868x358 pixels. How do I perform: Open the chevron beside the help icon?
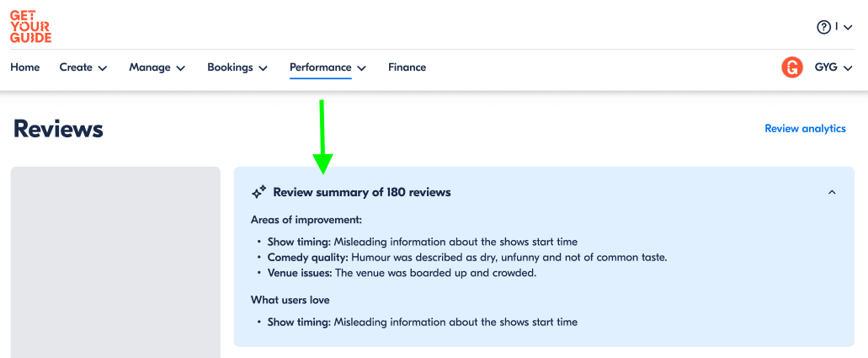848,28
